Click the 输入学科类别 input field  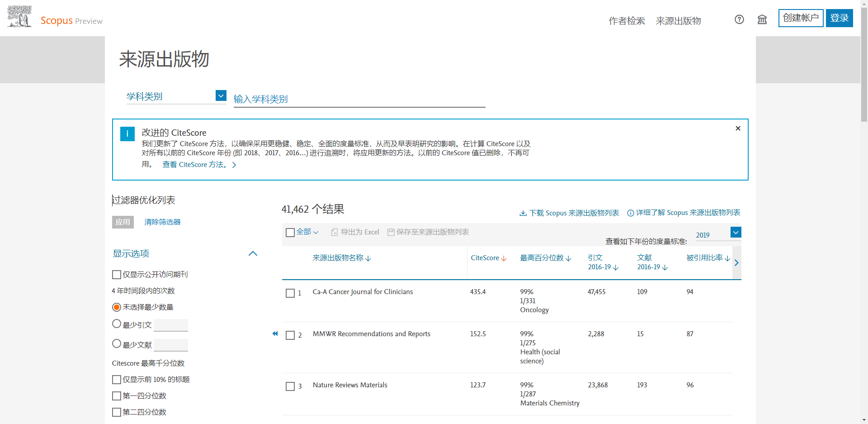(x=359, y=99)
